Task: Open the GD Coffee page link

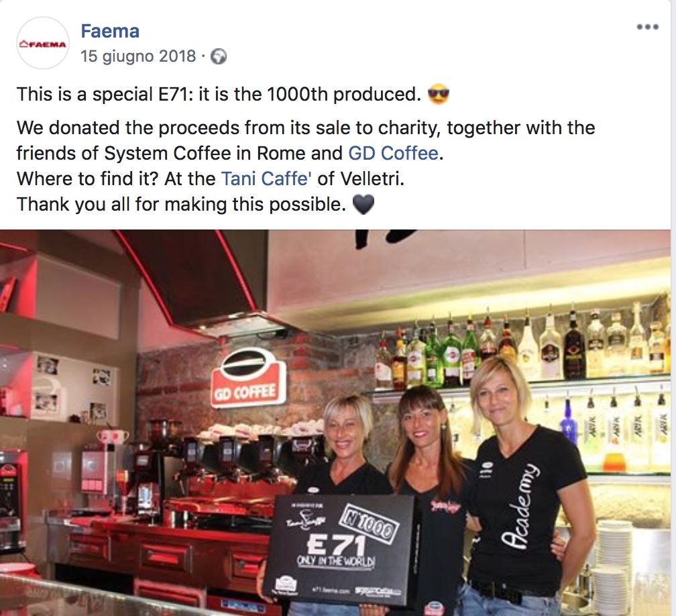Action: pyautogui.click(x=393, y=153)
